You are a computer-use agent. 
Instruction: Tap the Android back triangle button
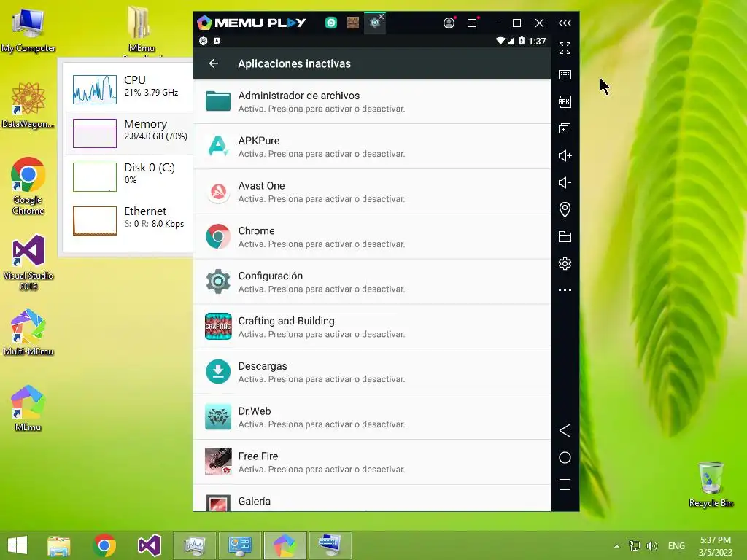click(x=565, y=430)
